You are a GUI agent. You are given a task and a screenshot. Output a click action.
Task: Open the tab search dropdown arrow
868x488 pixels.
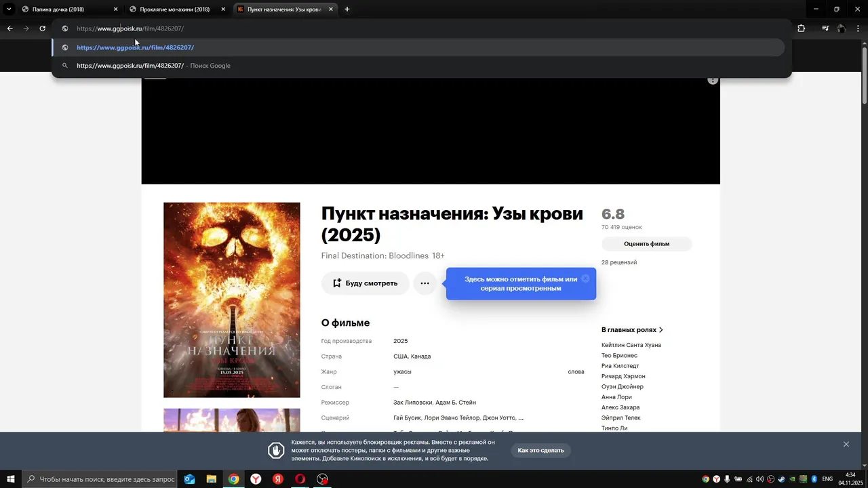pos(9,9)
